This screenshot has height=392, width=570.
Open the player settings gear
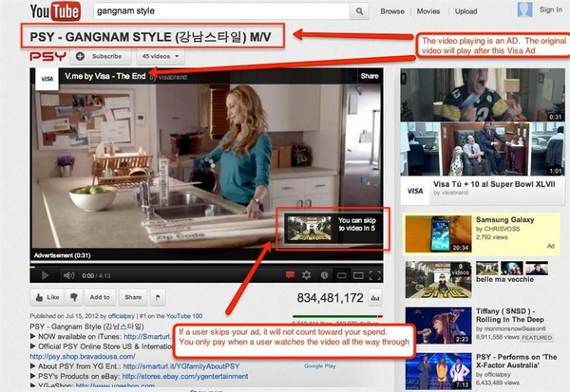click(x=307, y=275)
